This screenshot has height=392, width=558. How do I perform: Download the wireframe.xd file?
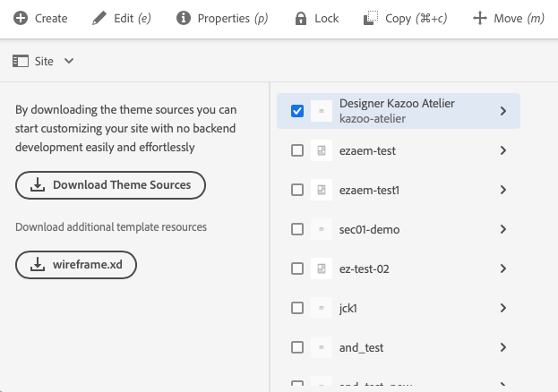(76, 264)
